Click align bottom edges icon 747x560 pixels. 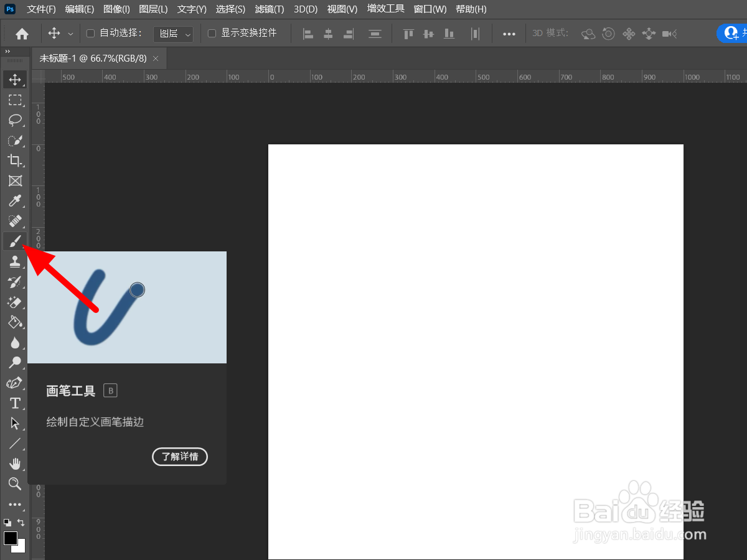click(x=449, y=34)
